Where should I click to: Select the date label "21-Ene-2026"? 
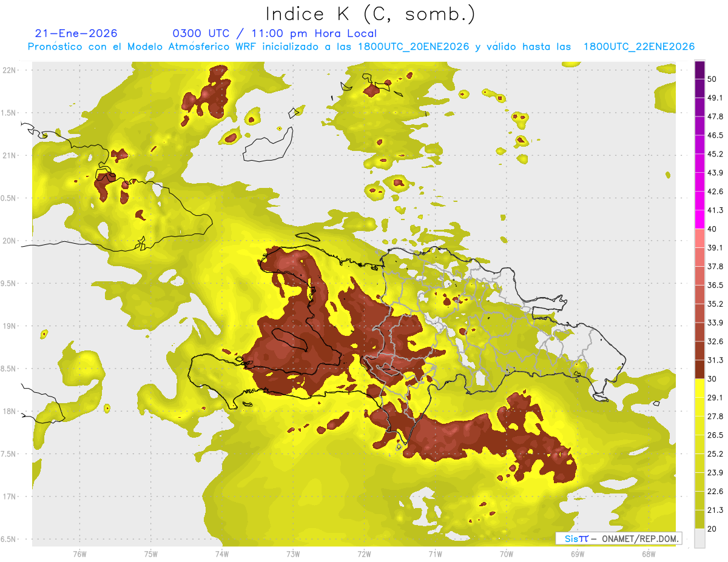(76, 33)
